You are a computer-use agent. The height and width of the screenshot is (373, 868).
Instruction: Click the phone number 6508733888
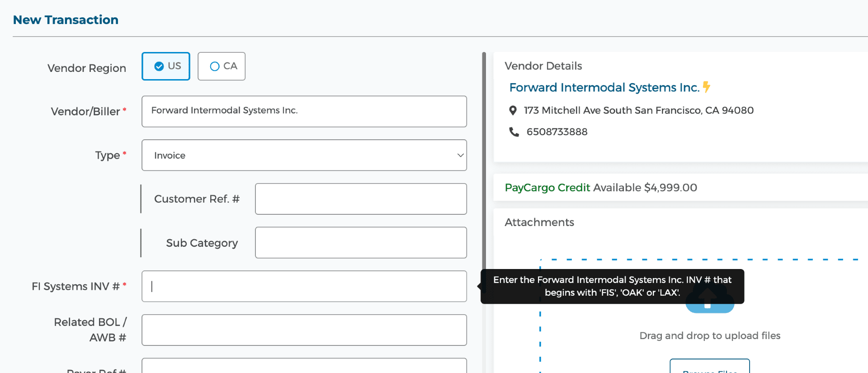(x=557, y=132)
